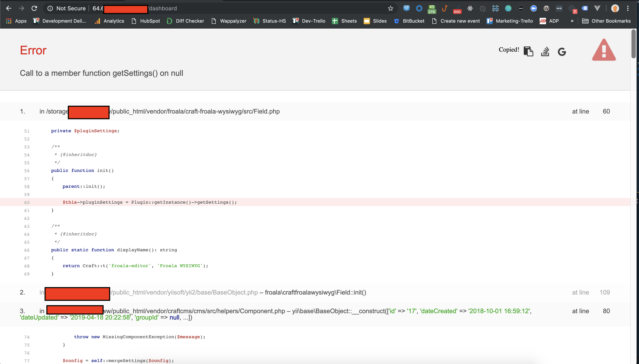Viewport: 639px width, 364px height.
Task: Open the WalkMe extension
Action: click(x=407, y=8)
